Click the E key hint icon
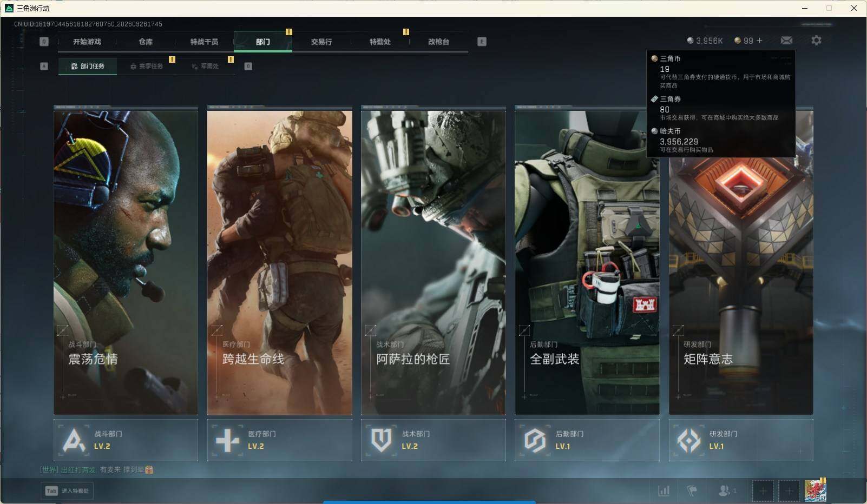 tap(482, 42)
